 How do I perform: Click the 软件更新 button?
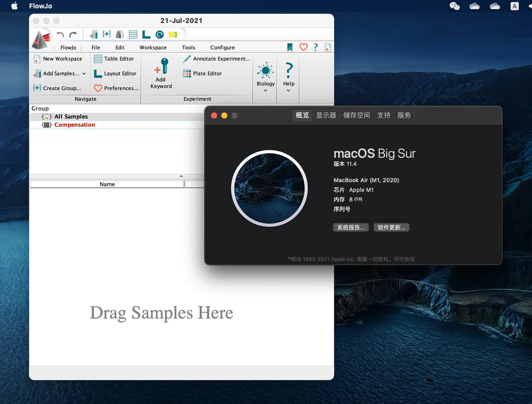pyautogui.click(x=391, y=227)
